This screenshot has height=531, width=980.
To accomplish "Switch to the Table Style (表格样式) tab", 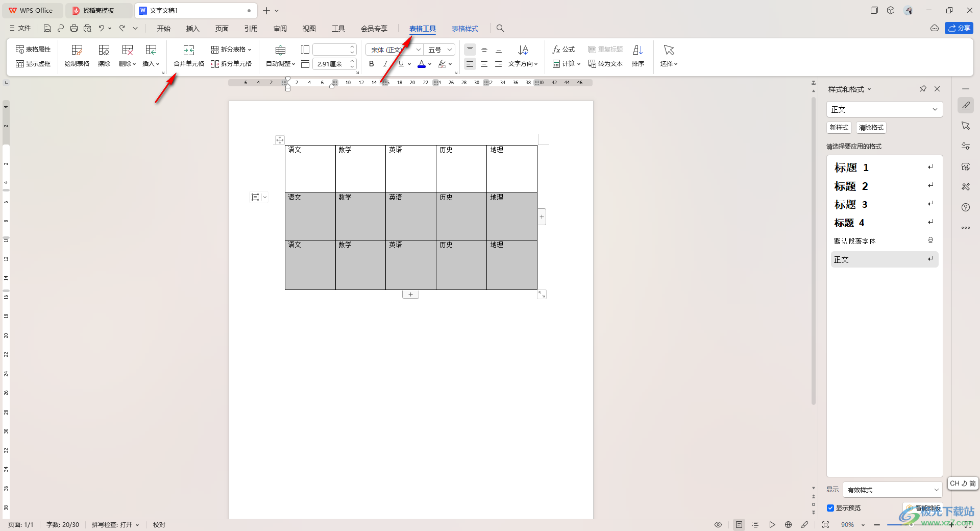I will (x=465, y=29).
